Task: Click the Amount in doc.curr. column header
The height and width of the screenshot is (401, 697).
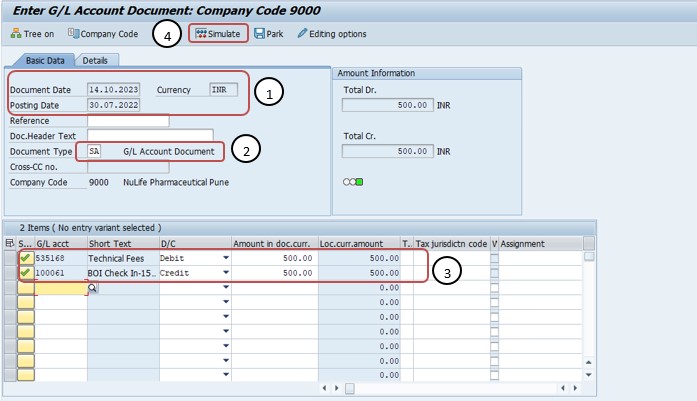Action: [275, 244]
